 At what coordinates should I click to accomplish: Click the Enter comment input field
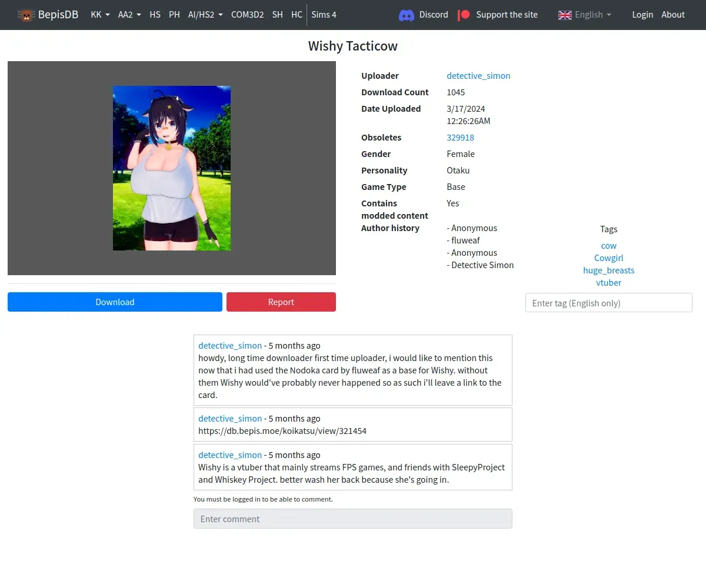[x=353, y=519]
